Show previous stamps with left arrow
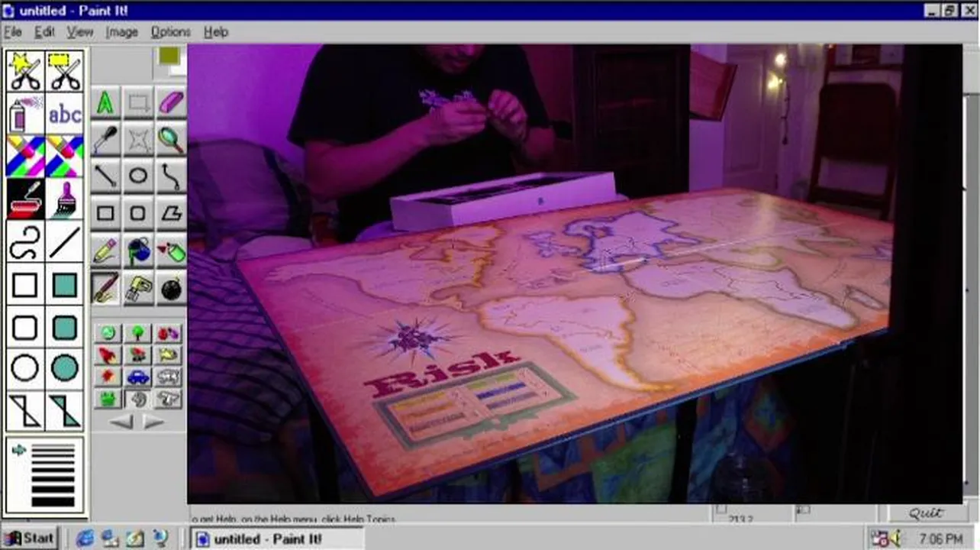The height and width of the screenshot is (550, 980). click(123, 422)
